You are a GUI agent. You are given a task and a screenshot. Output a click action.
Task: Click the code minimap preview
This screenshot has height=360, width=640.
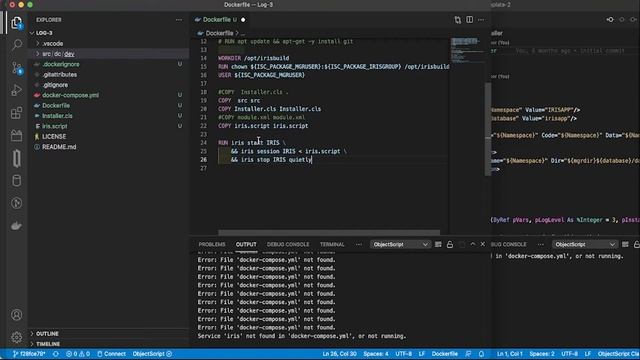(x=466, y=51)
